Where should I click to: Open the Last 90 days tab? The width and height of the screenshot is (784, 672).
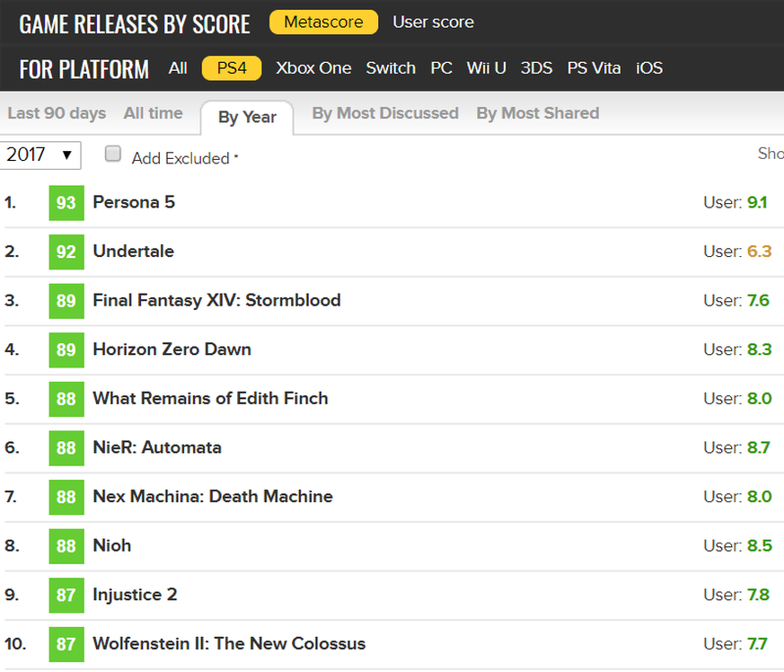tap(57, 113)
